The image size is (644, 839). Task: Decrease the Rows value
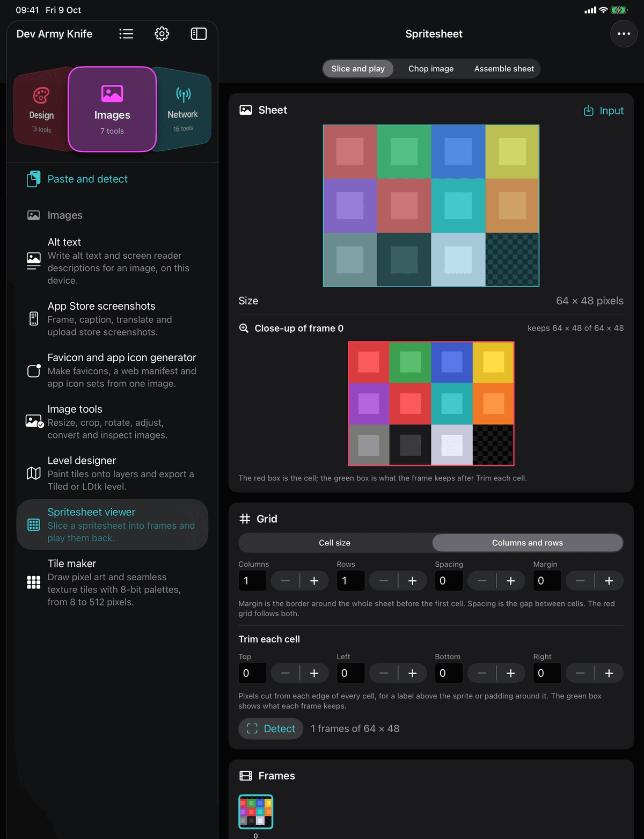[384, 581]
